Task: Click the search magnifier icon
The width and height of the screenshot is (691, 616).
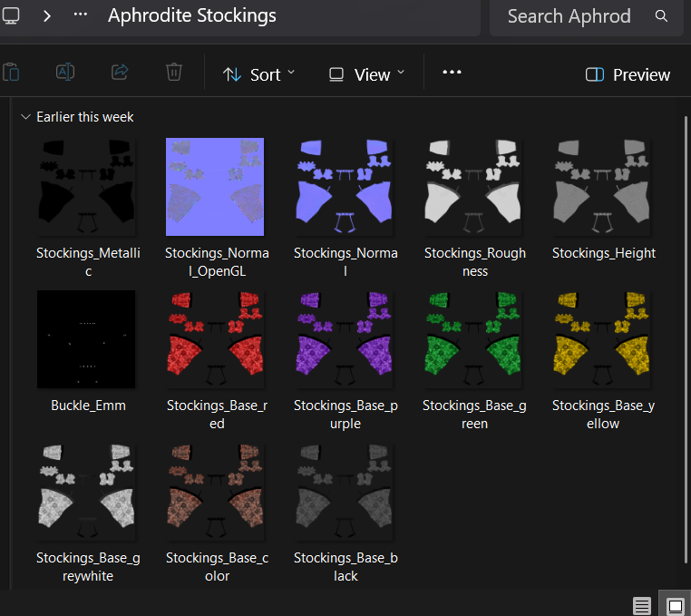Action: pos(661,16)
